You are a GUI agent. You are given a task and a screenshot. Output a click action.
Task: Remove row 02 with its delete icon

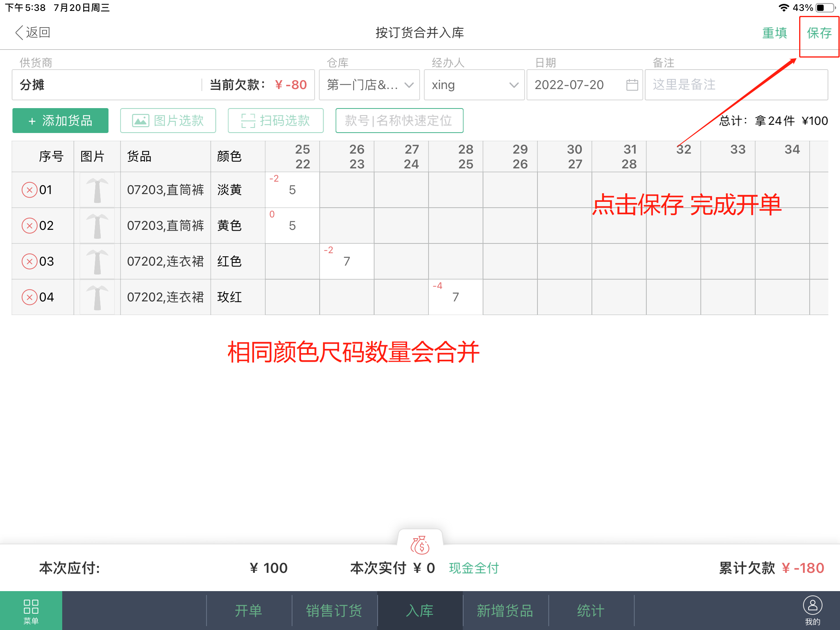point(30,226)
